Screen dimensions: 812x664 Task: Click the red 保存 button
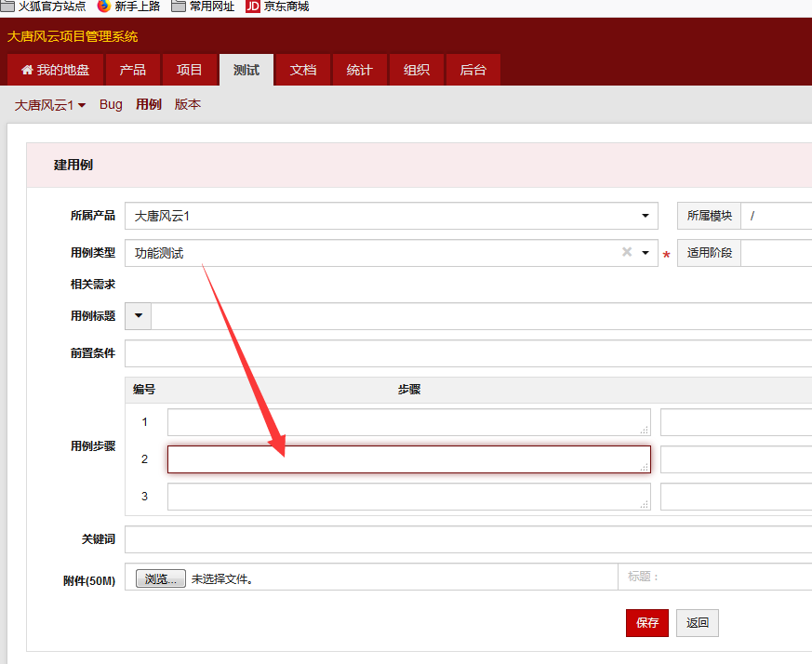coord(647,622)
